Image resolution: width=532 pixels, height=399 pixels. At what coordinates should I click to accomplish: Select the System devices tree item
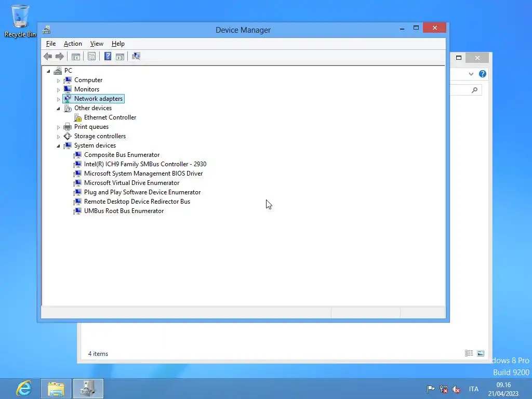click(x=95, y=145)
